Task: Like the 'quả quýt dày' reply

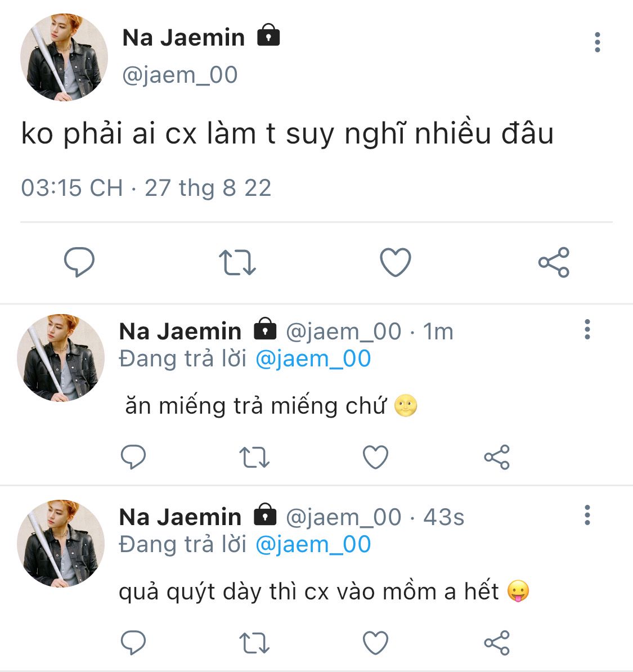Action: pyautogui.click(x=375, y=643)
